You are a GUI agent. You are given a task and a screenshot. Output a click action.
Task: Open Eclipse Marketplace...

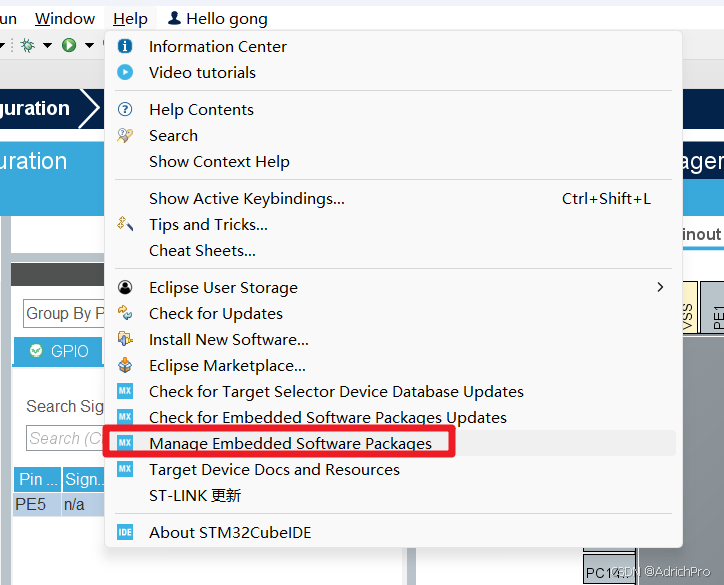394,366
